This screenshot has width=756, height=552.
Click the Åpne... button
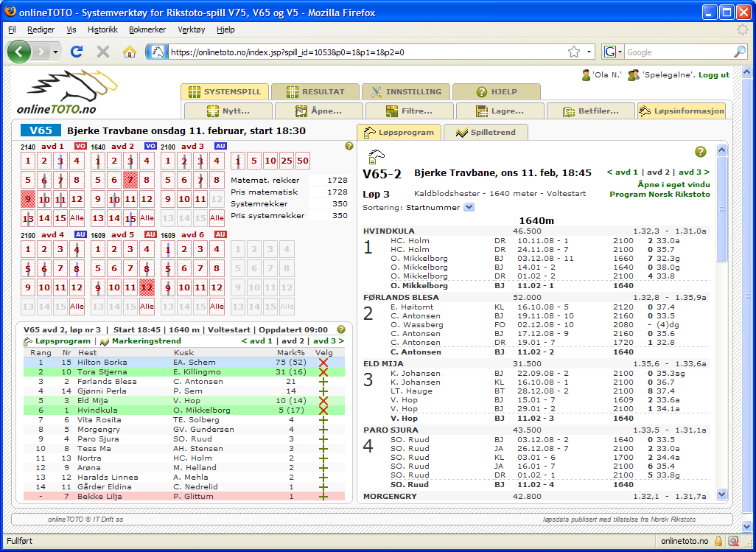319,111
